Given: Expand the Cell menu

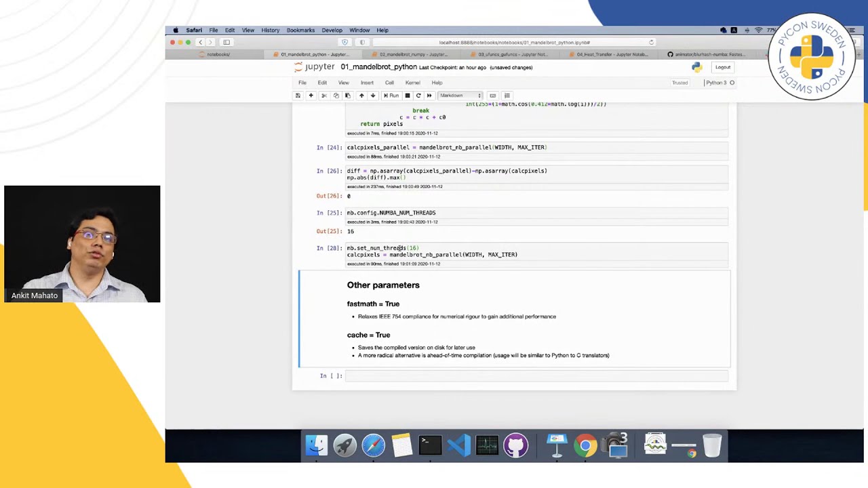Looking at the screenshot, I should pyautogui.click(x=389, y=83).
